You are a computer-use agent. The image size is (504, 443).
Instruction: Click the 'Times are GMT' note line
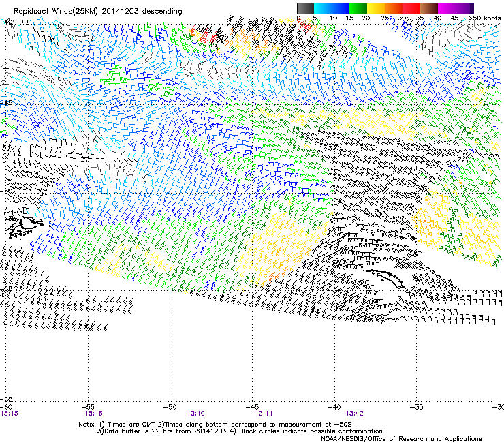coord(215,425)
